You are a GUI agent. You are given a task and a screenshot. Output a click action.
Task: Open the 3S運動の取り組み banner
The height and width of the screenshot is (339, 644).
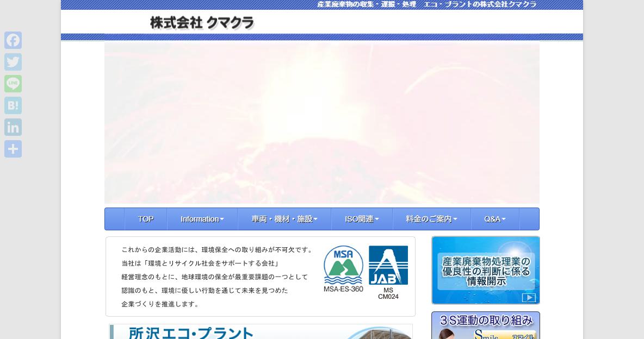point(486,325)
